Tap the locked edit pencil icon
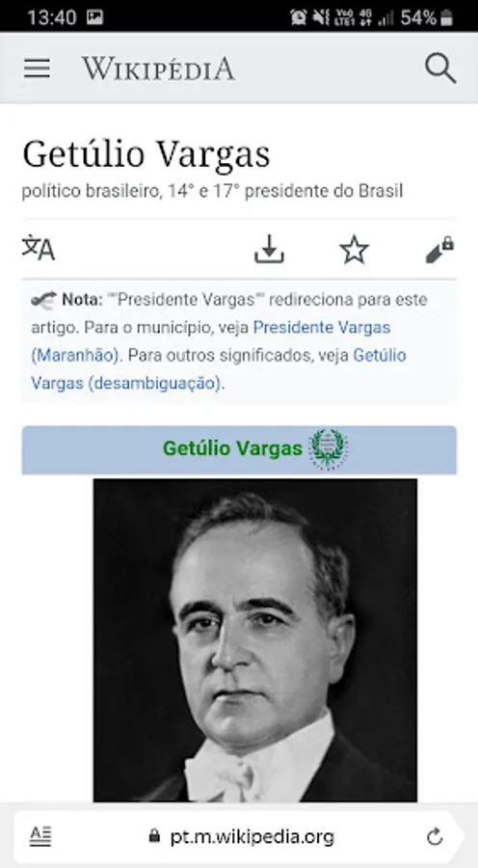This screenshot has width=478, height=868. (x=439, y=249)
